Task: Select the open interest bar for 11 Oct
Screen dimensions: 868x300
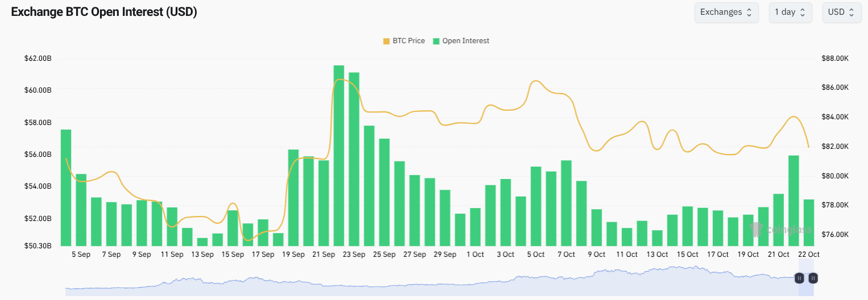Action: (626, 236)
